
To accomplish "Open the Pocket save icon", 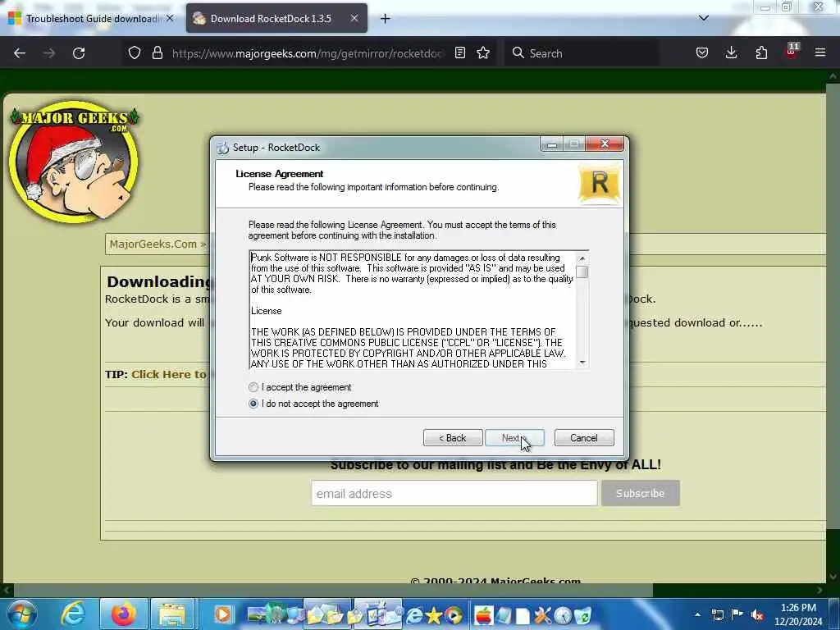I will [x=702, y=52].
